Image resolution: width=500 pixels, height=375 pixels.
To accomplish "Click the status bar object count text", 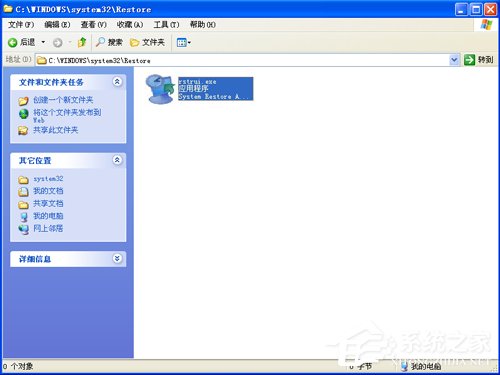I will [18, 366].
